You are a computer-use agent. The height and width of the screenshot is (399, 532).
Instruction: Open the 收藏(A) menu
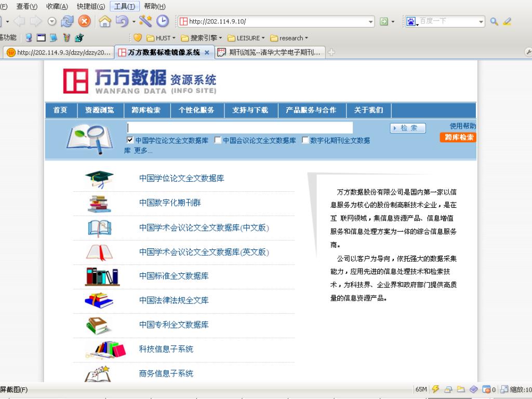57,6
